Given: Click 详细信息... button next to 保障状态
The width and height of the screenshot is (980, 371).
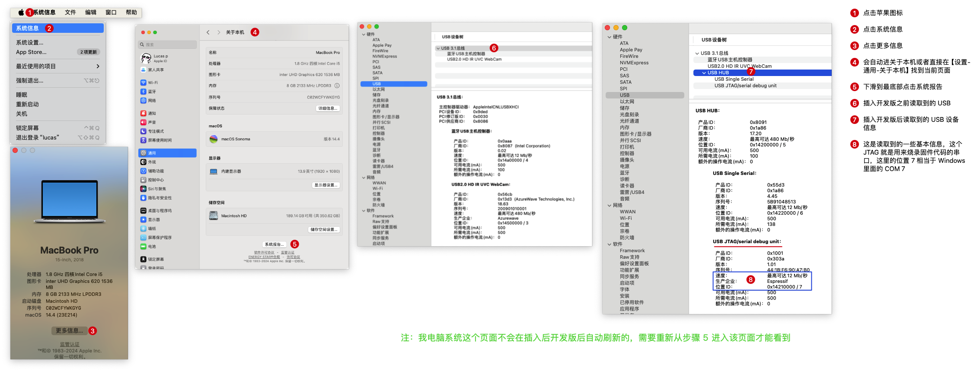Looking at the screenshot, I should (328, 108).
